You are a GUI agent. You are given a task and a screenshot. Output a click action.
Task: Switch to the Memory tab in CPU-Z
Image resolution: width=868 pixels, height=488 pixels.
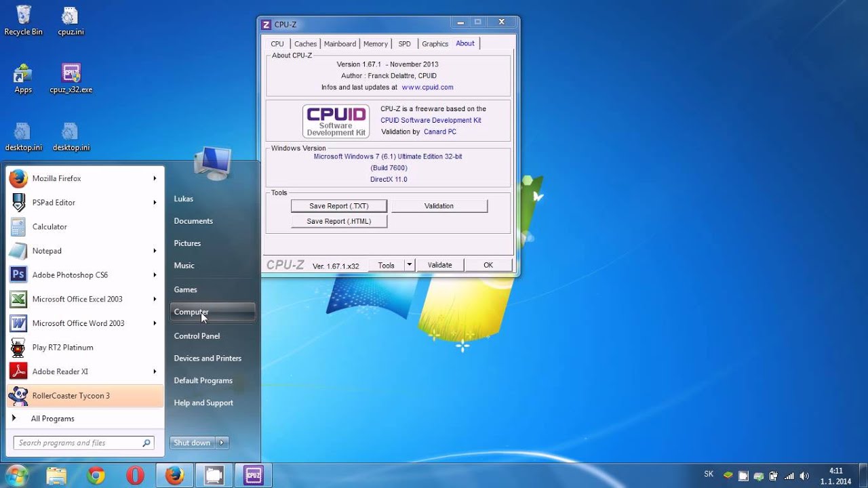tap(376, 44)
